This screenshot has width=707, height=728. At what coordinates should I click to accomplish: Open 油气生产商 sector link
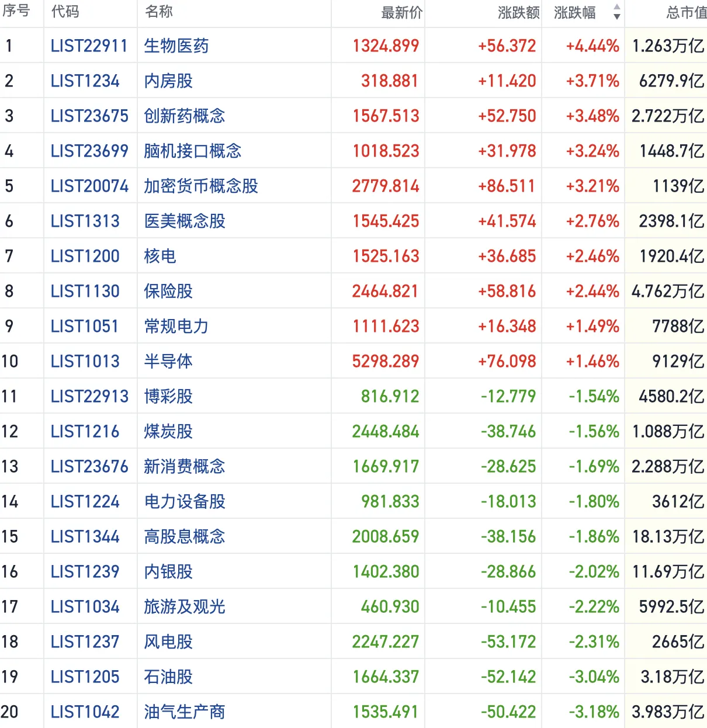[x=184, y=712]
